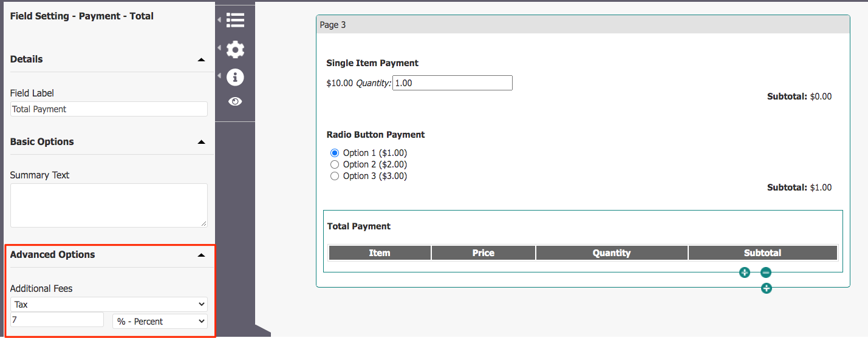Open the field list icon in sidebar

click(x=235, y=20)
